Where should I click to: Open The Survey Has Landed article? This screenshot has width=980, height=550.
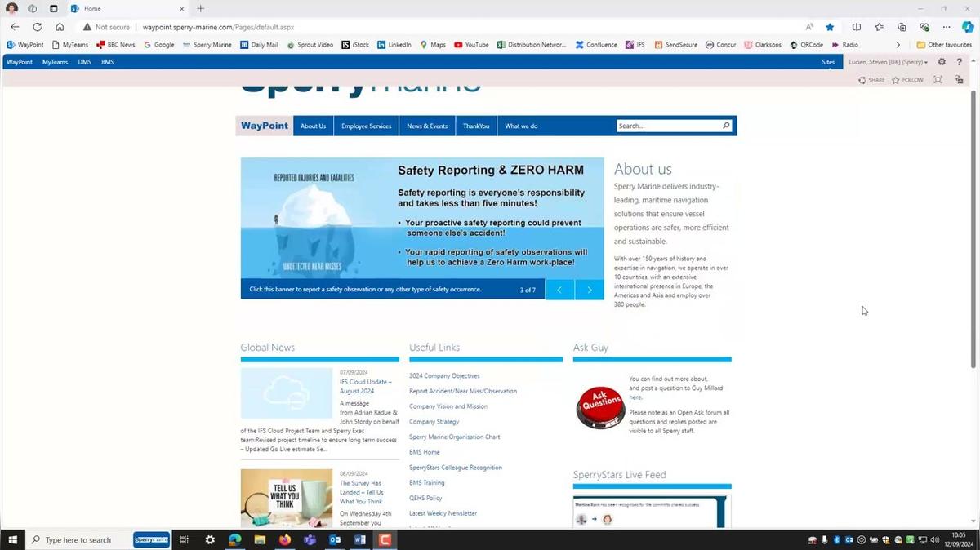[362, 492]
